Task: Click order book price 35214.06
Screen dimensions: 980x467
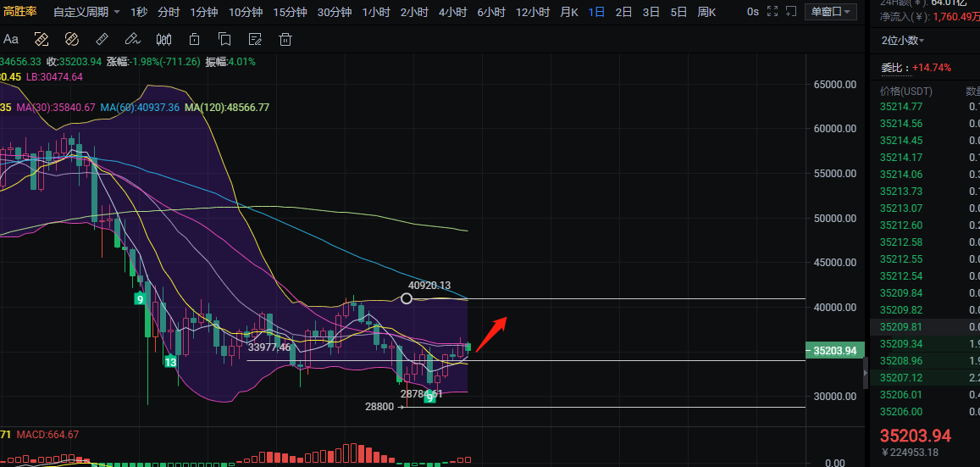Action: 901,175
